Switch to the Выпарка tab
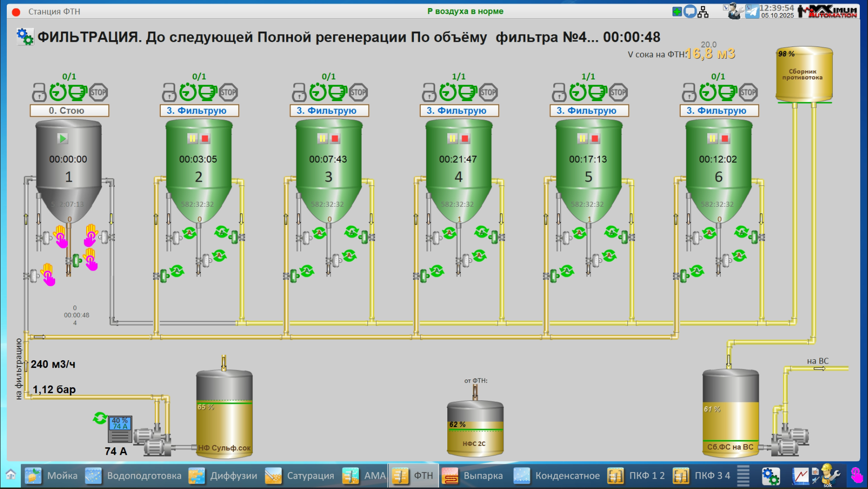The height and width of the screenshot is (489, 868). click(473, 476)
